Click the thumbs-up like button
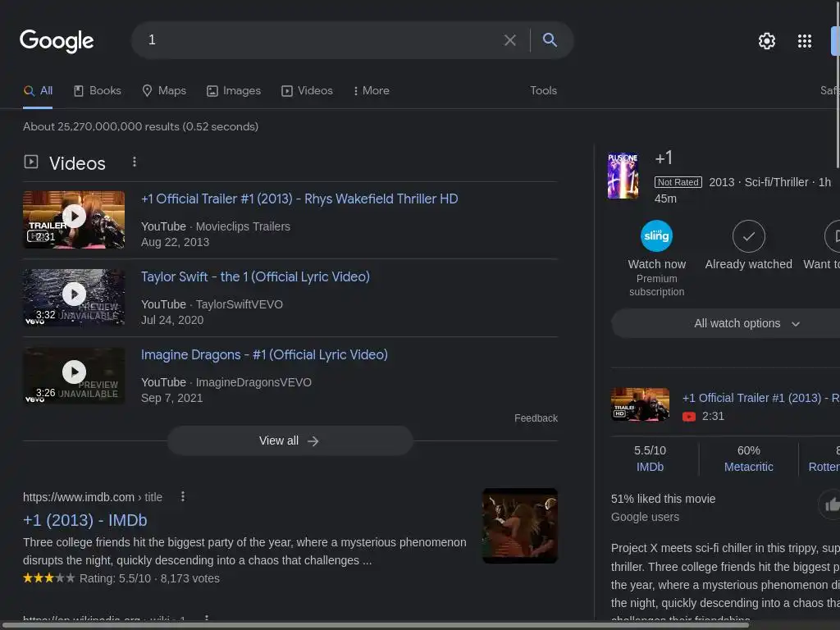This screenshot has height=630, width=840. point(832,504)
